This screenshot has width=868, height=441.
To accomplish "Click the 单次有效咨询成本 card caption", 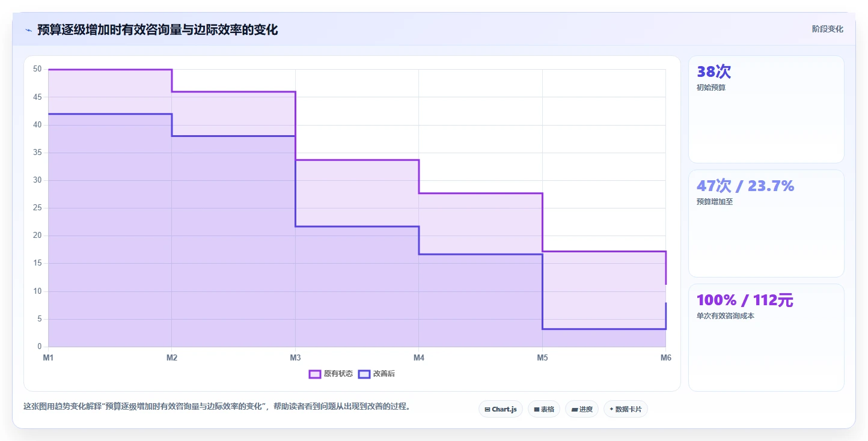I will tap(725, 316).
